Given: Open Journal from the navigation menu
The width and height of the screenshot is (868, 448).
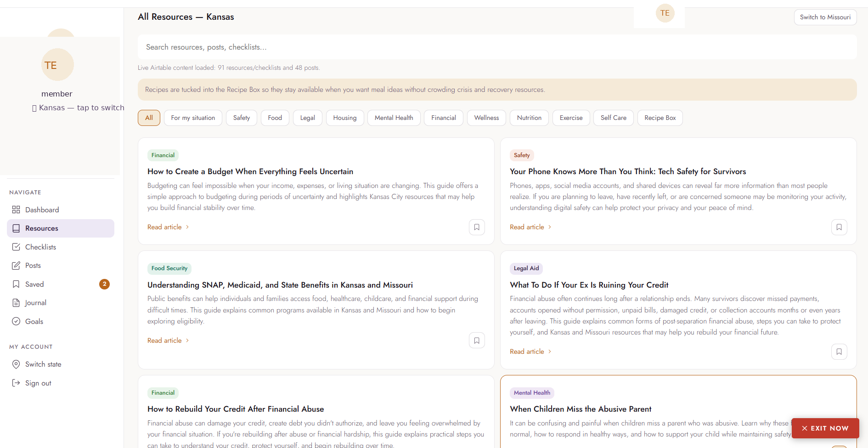Looking at the screenshot, I should (61, 303).
